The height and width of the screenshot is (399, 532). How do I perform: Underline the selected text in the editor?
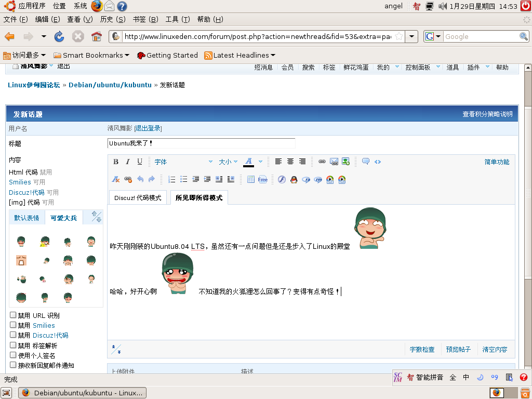(x=139, y=162)
